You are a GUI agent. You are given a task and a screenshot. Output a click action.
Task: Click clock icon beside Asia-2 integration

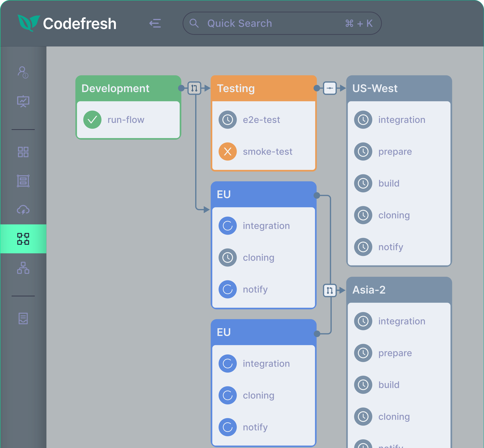363,321
